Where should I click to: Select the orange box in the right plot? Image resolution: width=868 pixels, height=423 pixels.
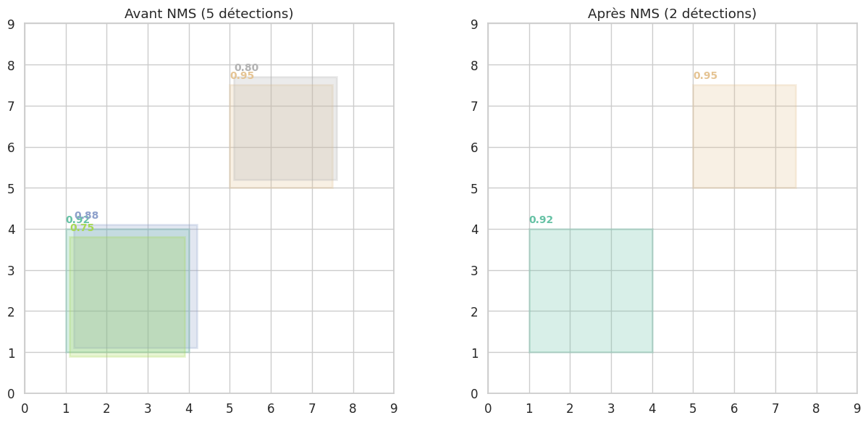[x=744, y=136]
